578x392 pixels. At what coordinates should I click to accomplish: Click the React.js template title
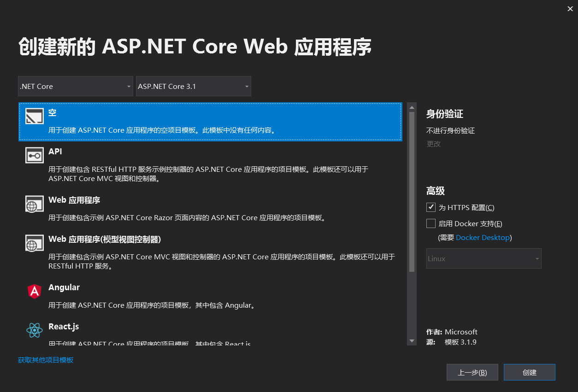click(64, 327)
